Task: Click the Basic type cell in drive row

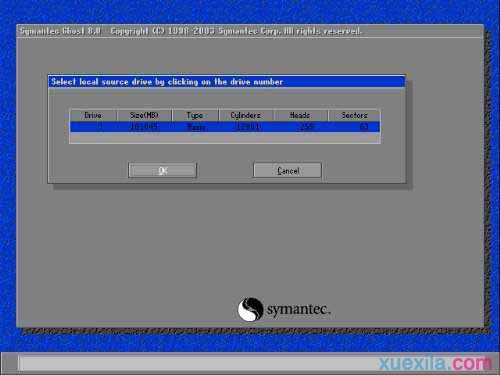Action: tap(196, 127)
